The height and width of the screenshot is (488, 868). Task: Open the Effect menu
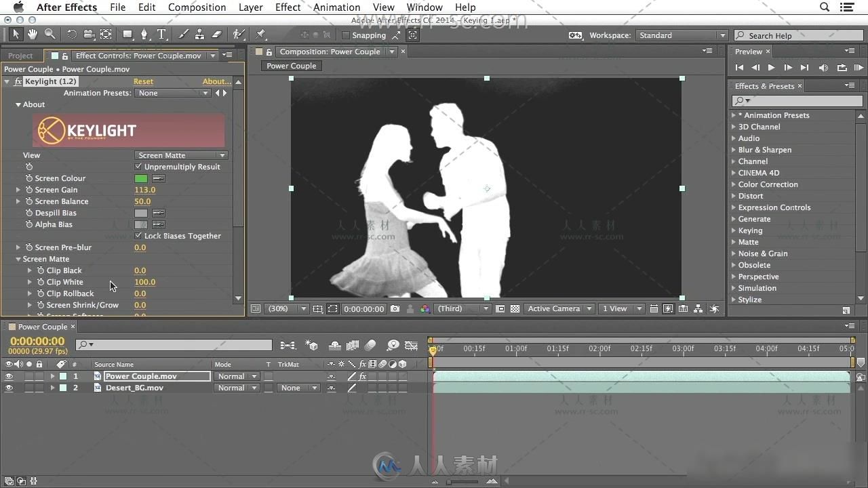[x=288, y=7]
